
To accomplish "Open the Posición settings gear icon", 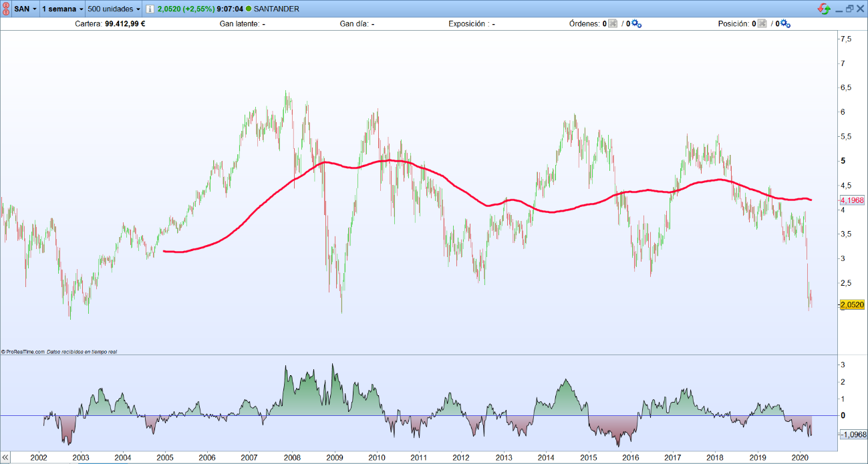I will tap(786, 24).
